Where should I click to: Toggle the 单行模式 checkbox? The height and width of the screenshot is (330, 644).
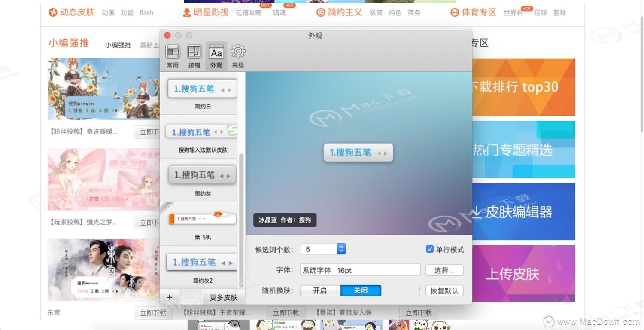pos(430,249)
